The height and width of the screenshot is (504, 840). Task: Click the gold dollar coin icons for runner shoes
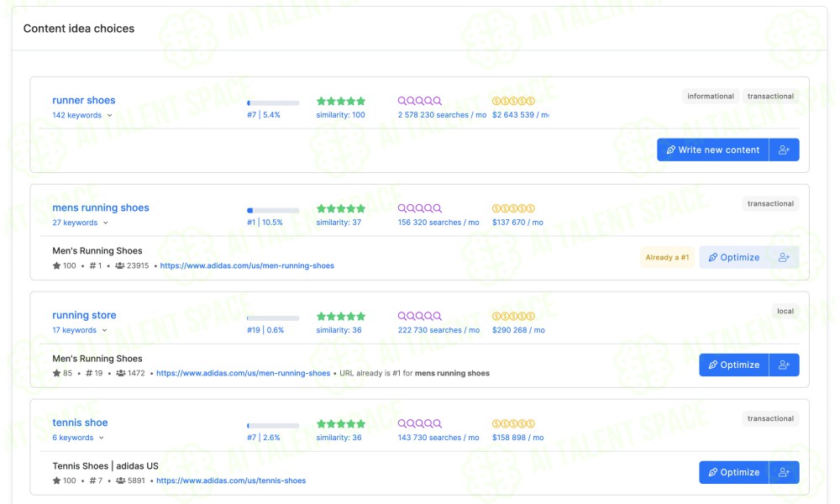[513, 101]
